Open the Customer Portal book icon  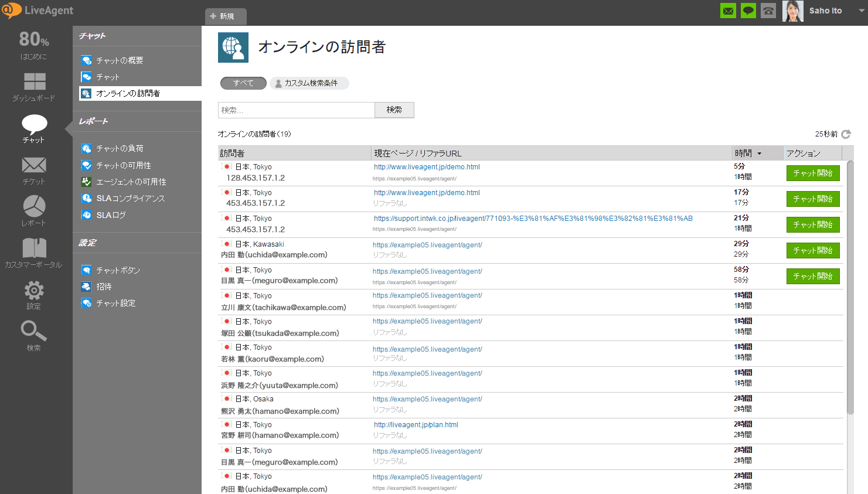(34, 248)
